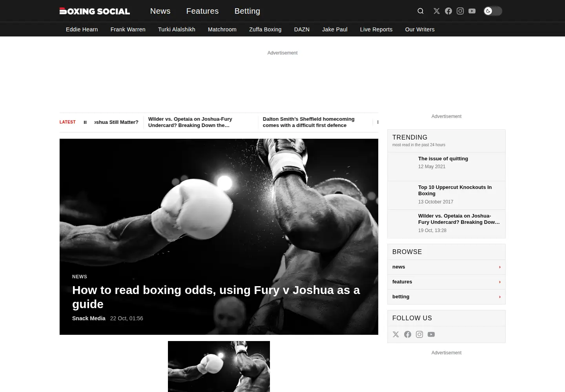Open X (Twitter) icon in top header
Image resolution: width=565 pixels, height=392 pixels.
click(437, 11)
